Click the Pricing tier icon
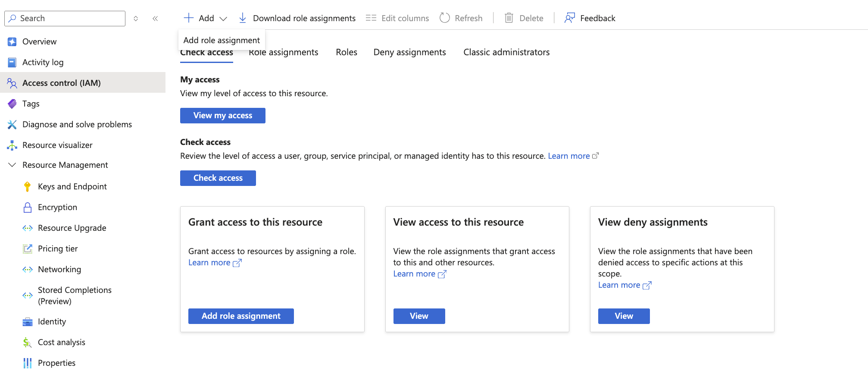This screenshot has width=868, height=371. pos(28,249)
